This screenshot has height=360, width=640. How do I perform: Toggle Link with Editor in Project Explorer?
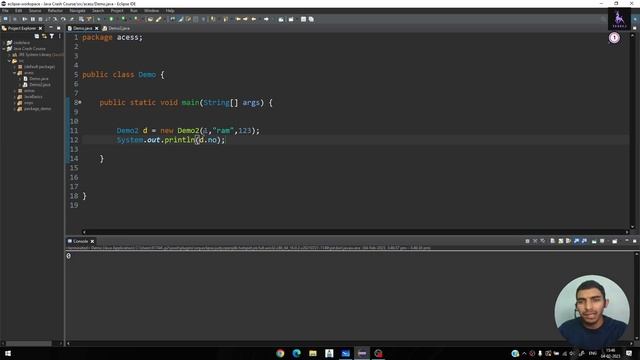[x=44, y=36]
